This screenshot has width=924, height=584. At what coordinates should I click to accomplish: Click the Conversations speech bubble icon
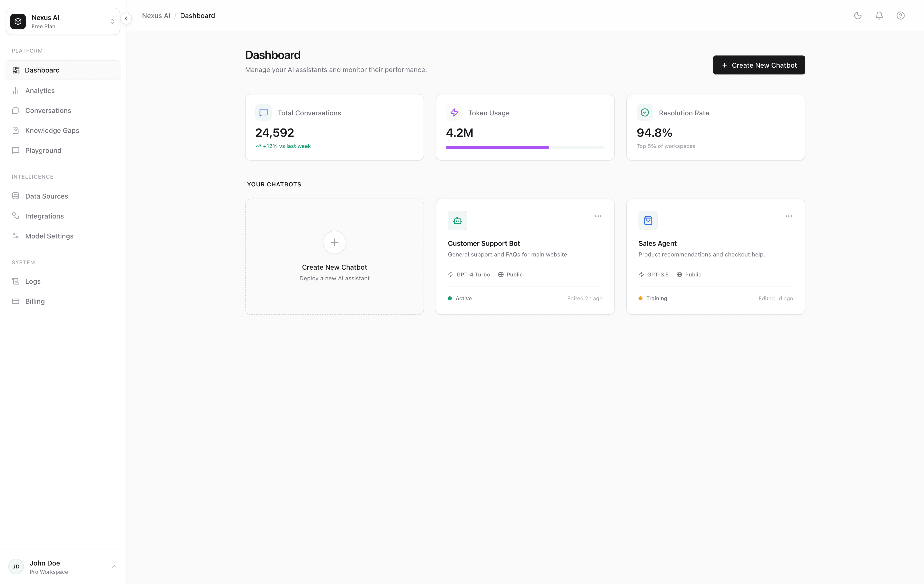pos(16,110)
